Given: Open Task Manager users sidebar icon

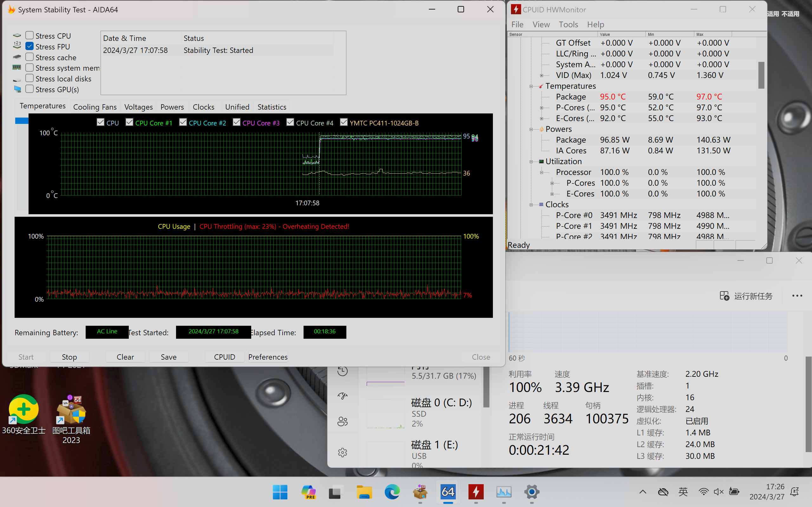Looking at the screenshot, I should pos(342,421).
